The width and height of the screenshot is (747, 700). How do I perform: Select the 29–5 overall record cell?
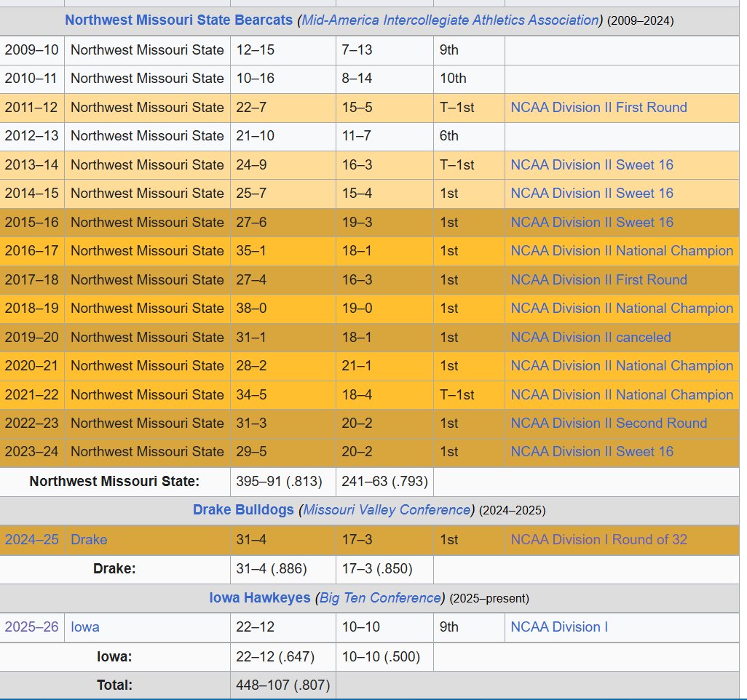point(283,452)
